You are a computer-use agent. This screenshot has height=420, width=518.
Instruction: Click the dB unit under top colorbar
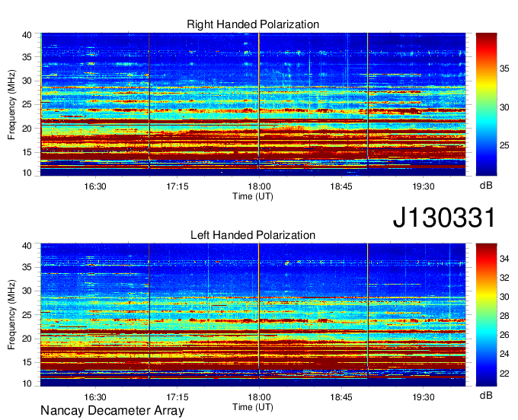[x=486, y=186]
